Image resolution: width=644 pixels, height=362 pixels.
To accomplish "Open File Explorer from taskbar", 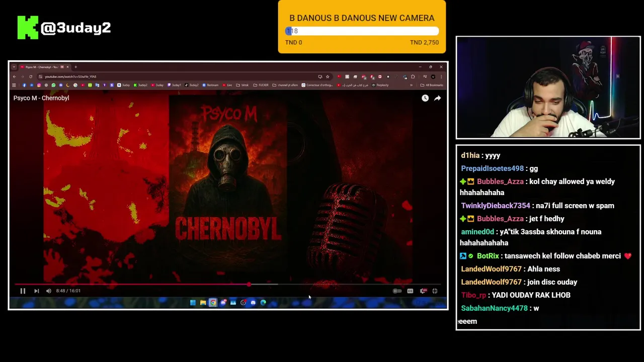I will point(203,303).
